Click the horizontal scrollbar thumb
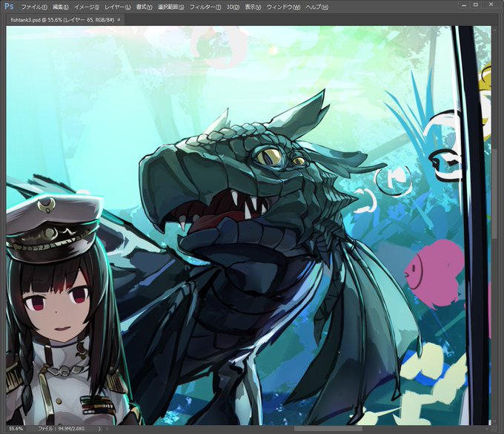The height and width of the screenshot is (434, 504). (x=328, y=429)
